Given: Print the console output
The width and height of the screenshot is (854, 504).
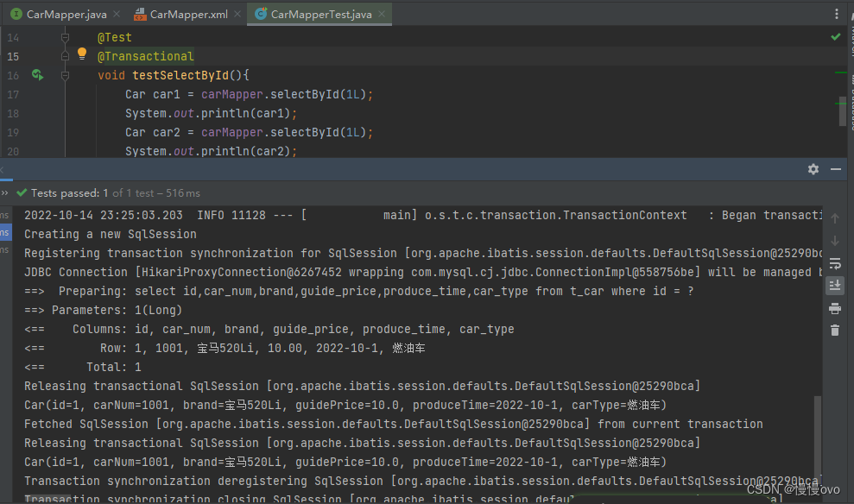Looking at the screenshot, I should click(x=835, y=309).
